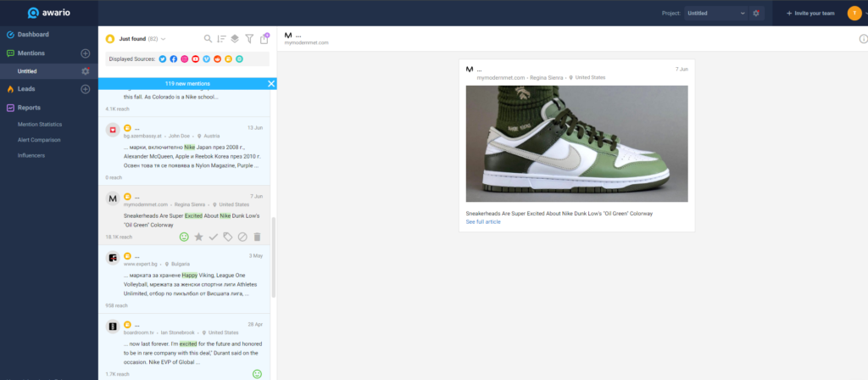Click the www.expert.bg mention avatar
Image resolution: width=868 pixels, height=380 pixels.
point(113,258)
